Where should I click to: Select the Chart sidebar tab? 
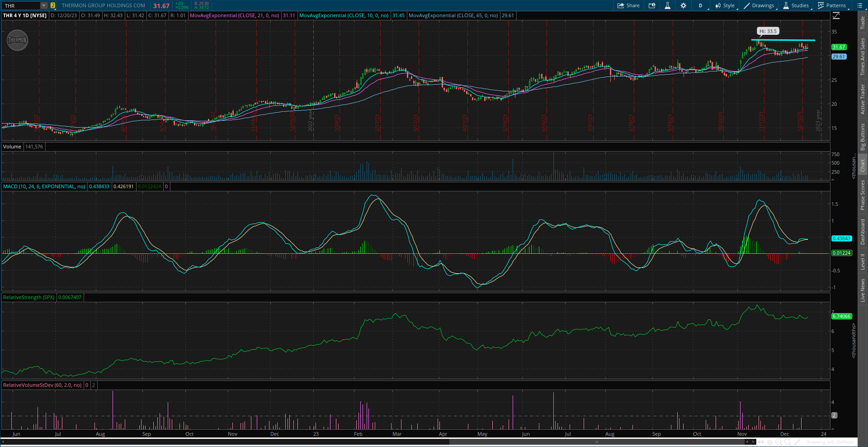pos(863,165)
